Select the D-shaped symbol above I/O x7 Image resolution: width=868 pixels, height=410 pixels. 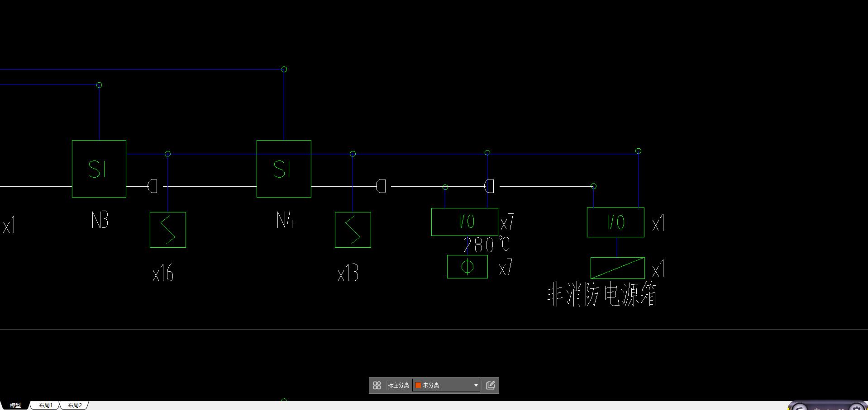[x=489, y=186]
